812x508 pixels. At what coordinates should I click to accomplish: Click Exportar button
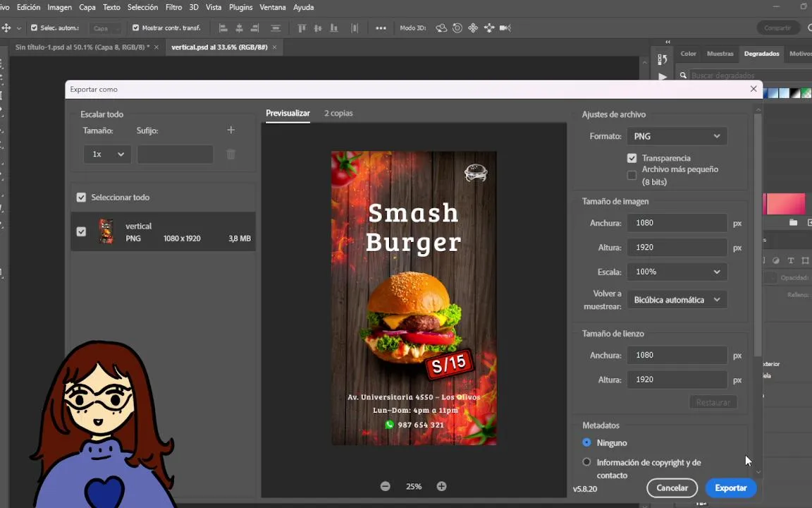pos(731,488)
